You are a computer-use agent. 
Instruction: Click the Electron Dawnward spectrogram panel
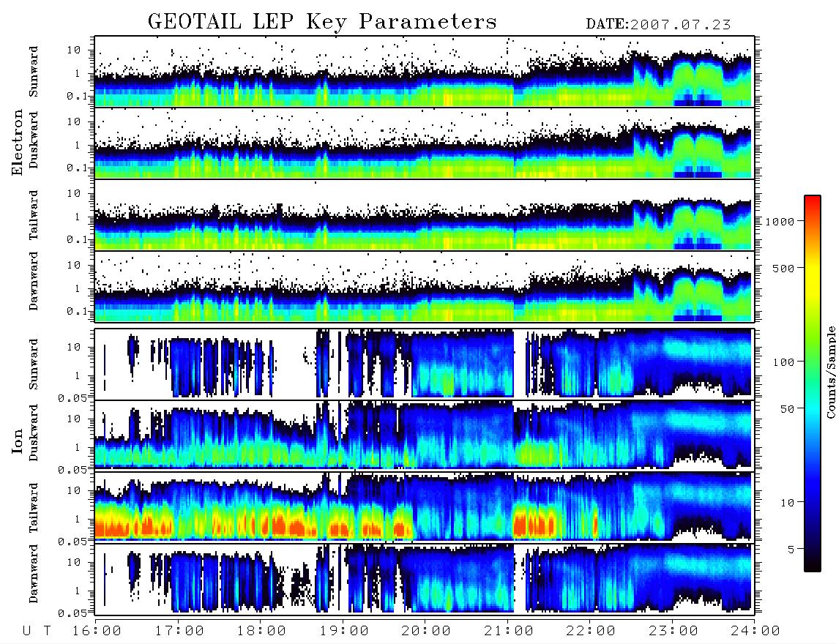coord(425,287)
